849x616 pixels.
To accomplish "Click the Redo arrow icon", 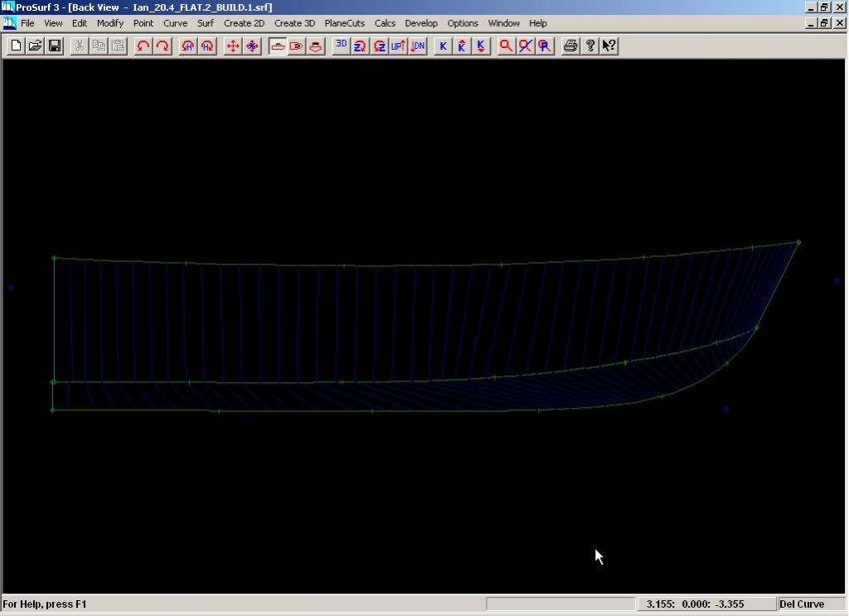I will click(x=163, y=46).
